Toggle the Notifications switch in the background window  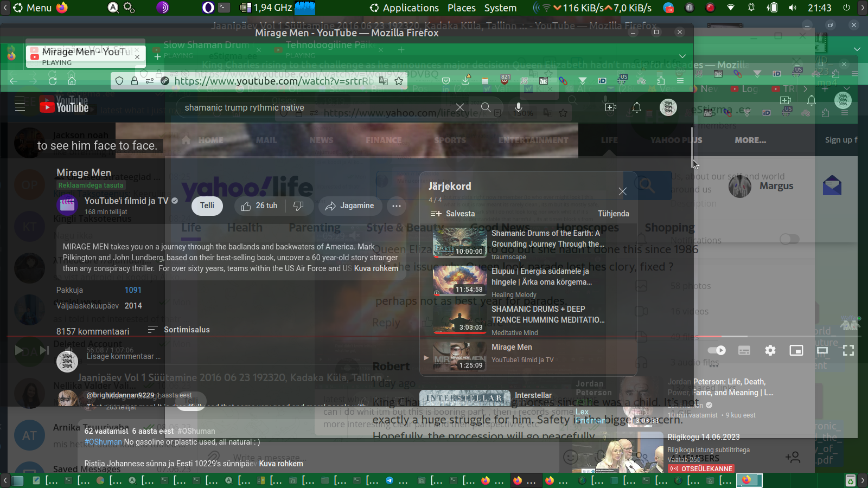point(789,239)
